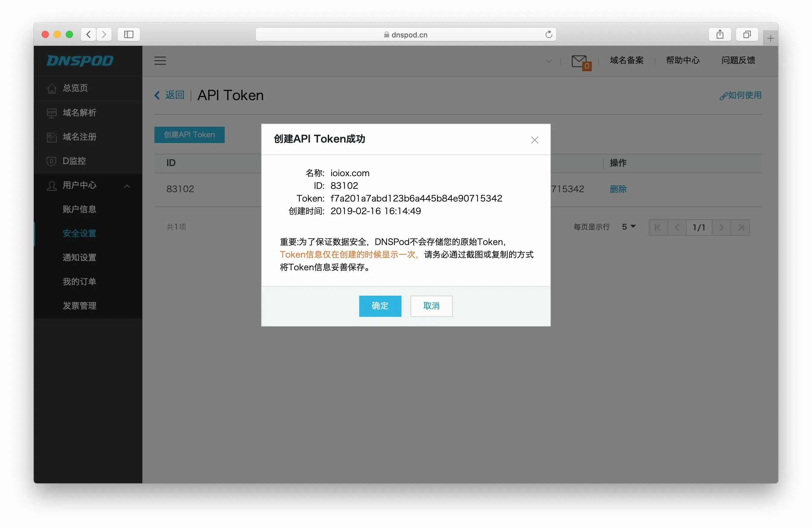Screen dimensions: 812x528
Task: Expand the account dropdown chevron in header
Action: (548, 62)
